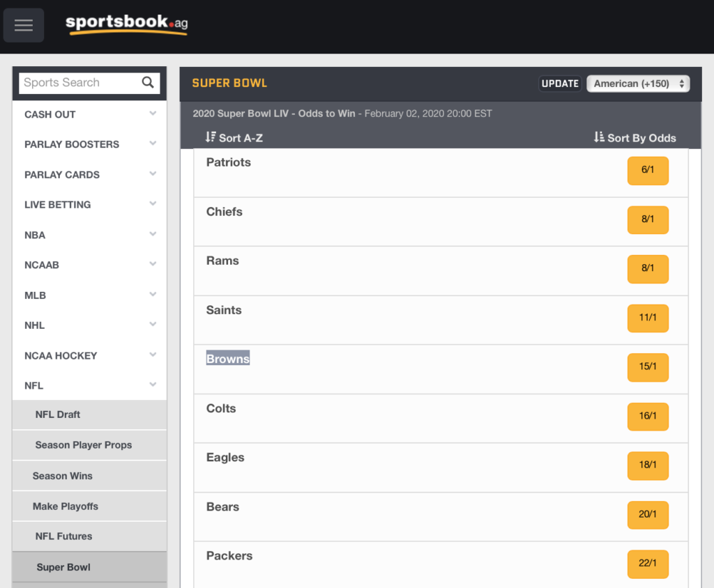The image size is (714, 588).
Task: Bet on Colts at 16/1
Action: (x=648, y=417)
